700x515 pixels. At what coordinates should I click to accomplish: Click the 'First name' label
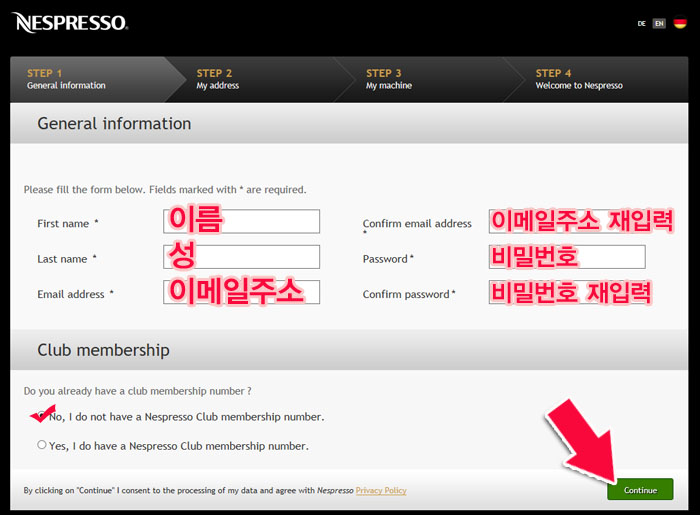tap(63, 224)
